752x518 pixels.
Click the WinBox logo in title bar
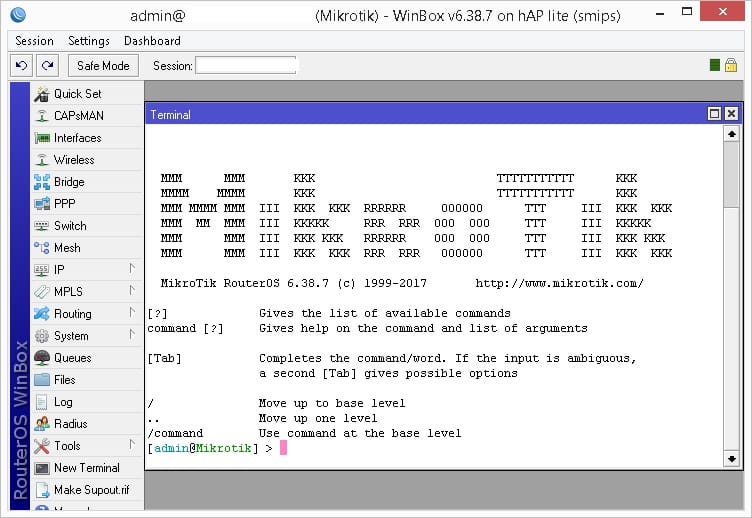pyautogui.click(x=18, y=15)
